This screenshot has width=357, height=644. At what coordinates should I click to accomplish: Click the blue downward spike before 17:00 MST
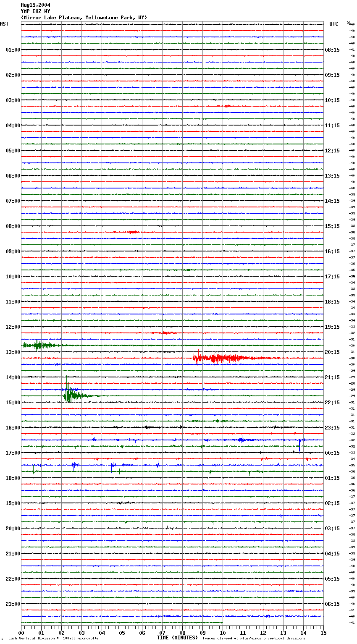300,445
